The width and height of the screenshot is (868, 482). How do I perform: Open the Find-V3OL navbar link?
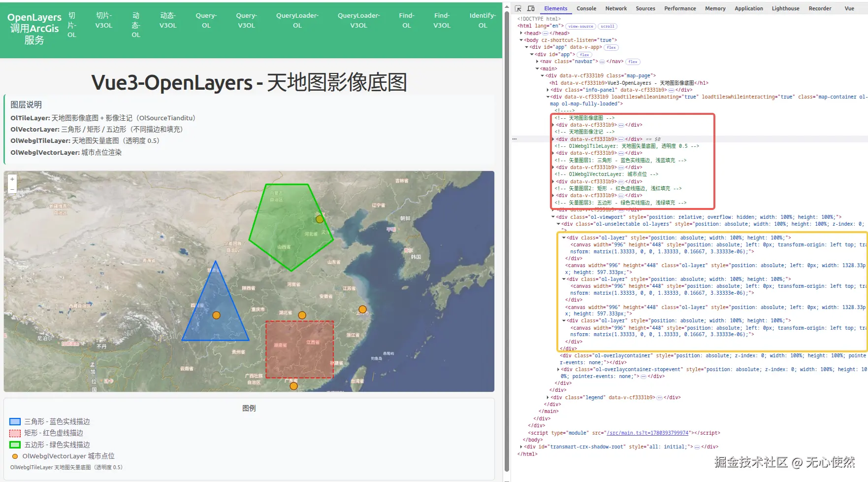click(442, 20)
